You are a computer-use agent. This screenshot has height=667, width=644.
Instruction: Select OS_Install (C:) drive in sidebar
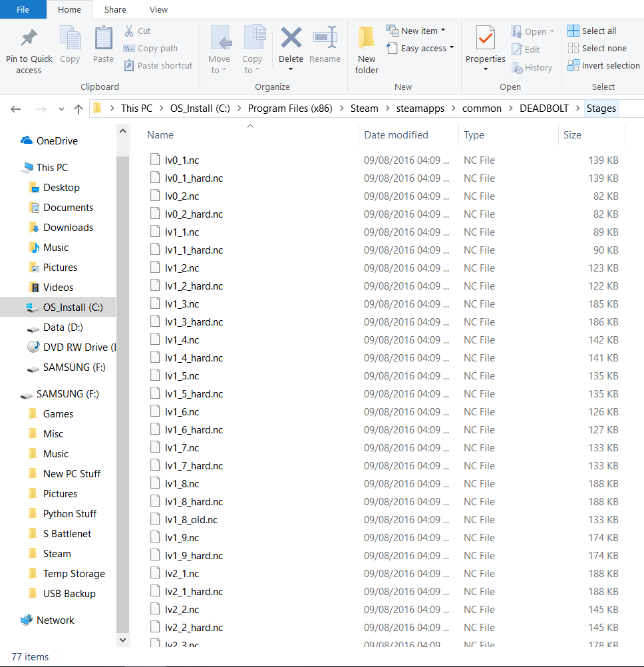[x=58, y=307]
